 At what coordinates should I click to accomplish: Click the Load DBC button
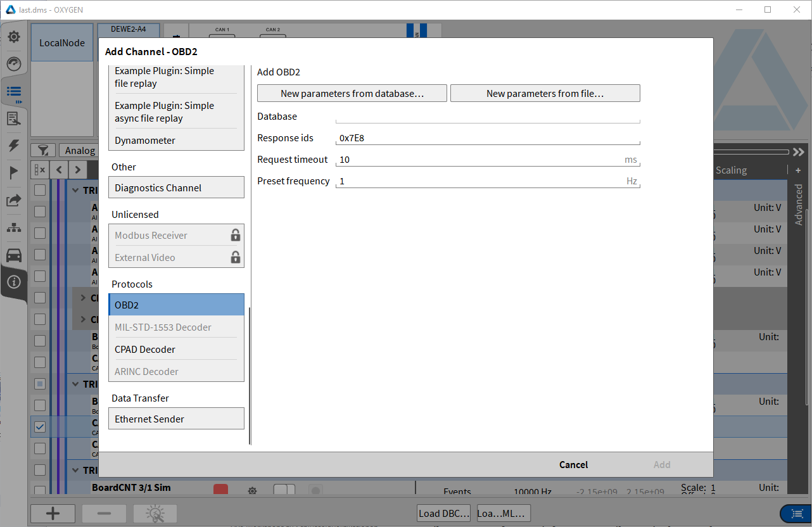point(444,513)
